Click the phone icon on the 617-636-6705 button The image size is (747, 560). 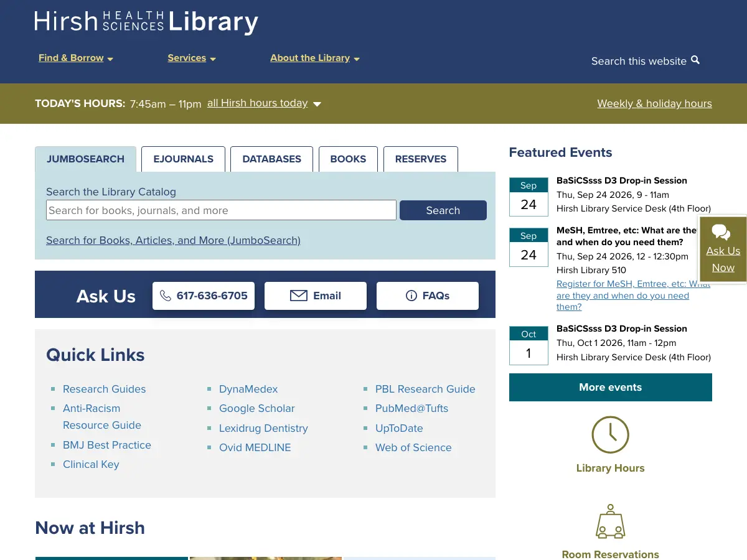[166, 296]
